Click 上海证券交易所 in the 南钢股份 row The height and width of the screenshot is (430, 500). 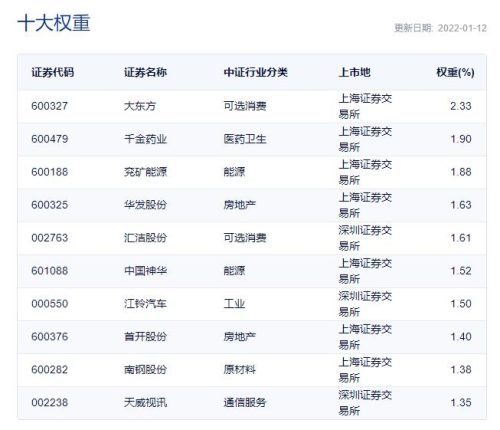pyautogui.click(x=365, y=369)
